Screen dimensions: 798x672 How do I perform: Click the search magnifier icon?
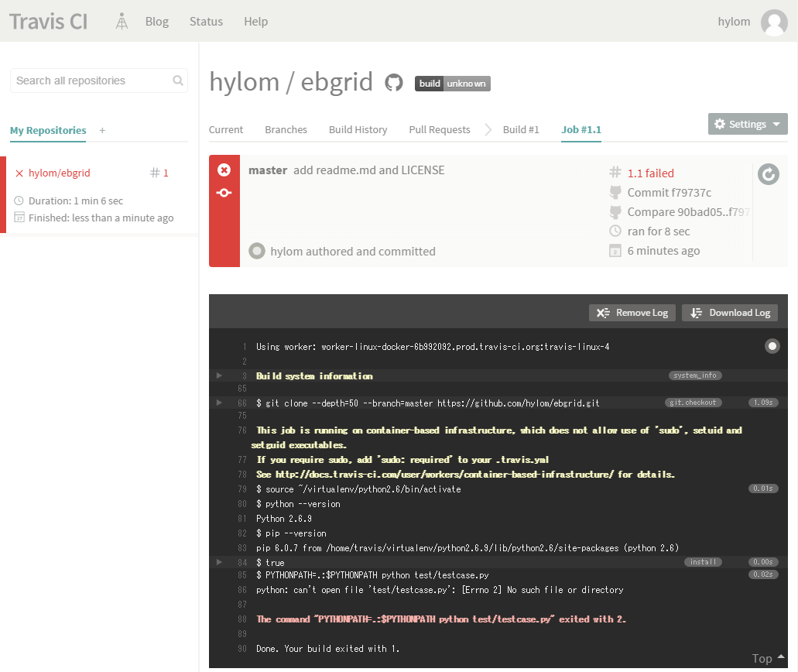click(x=177, y=81)
